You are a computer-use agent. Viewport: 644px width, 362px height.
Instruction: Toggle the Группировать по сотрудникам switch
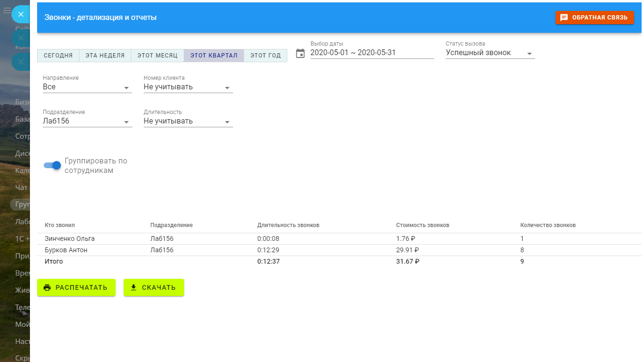[x=52, y=165]
